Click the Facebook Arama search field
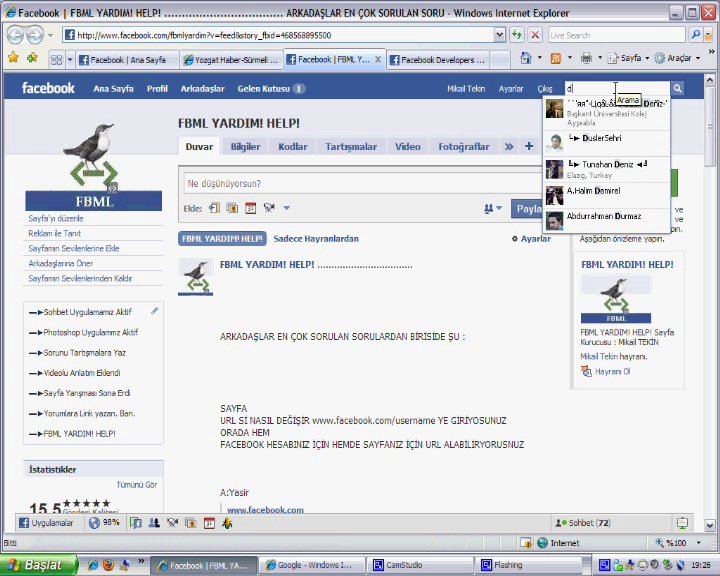This screenshot has width=720, height=576. (617, 88)
